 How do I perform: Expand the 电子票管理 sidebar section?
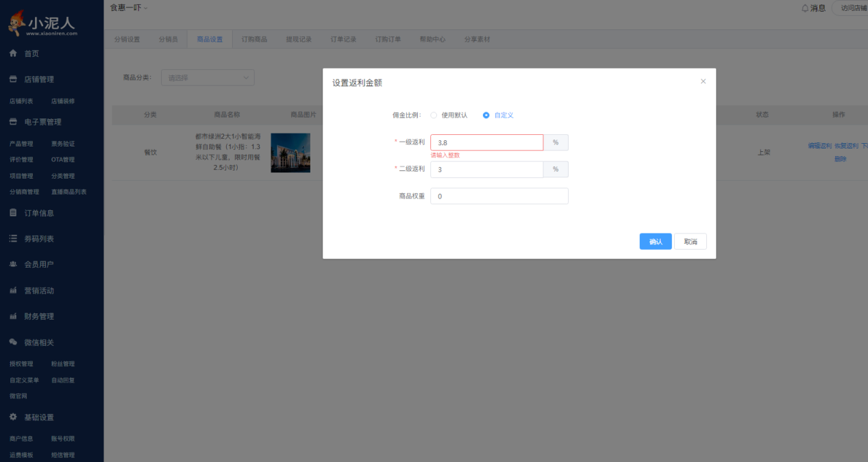(x=42, y=122)
